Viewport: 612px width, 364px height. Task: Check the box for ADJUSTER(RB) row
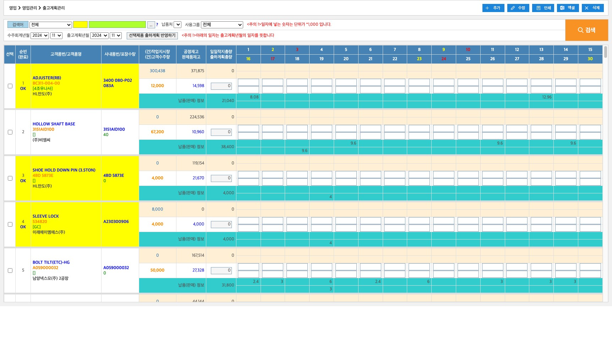click(x=10, y=86)
